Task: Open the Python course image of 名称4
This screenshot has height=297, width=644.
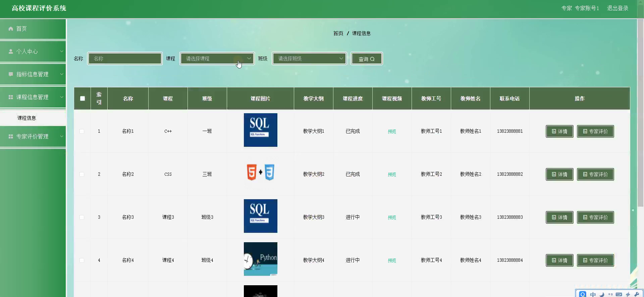Action: 261,259
